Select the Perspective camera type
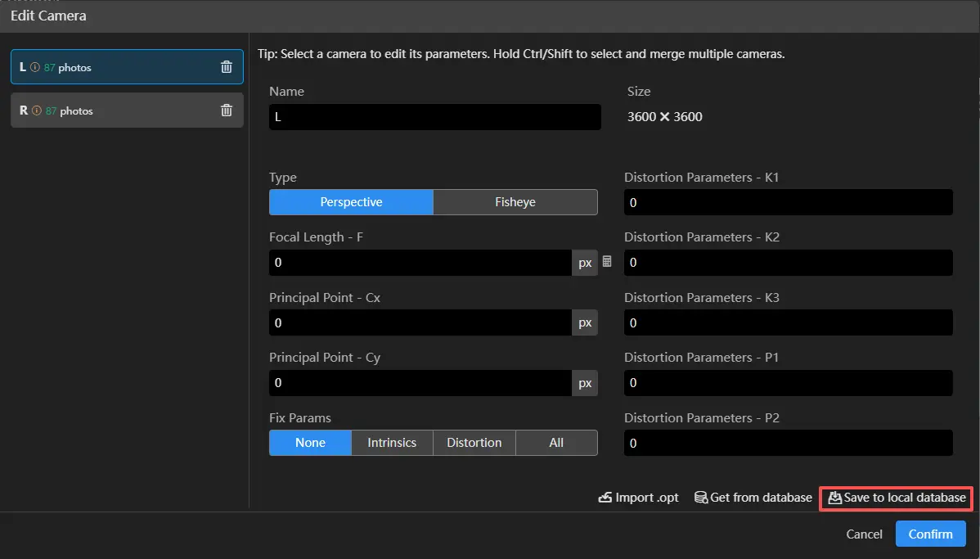980x559 pixels. 351,202
